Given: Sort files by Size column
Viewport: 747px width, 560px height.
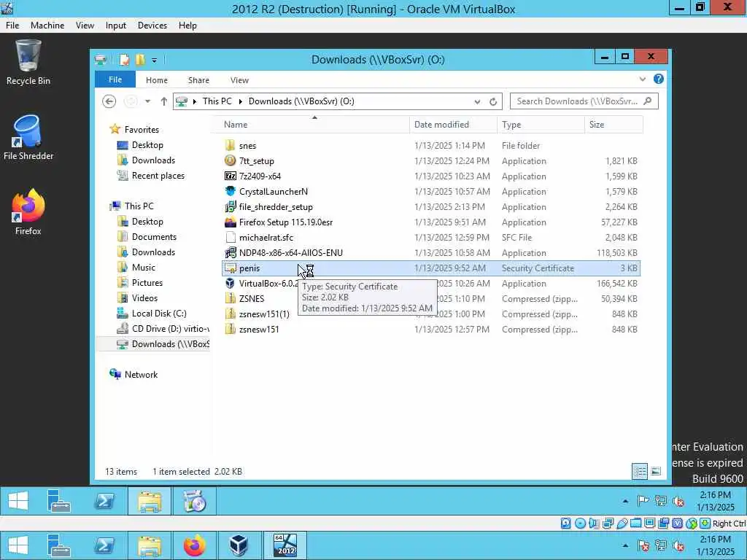Looking at the screenshot, I should pos(614,124).
